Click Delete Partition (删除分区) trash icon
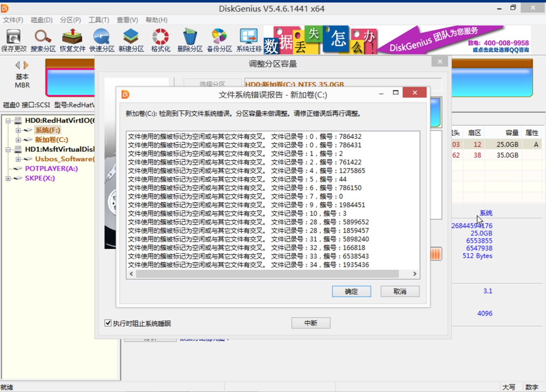The height and width of the screenshot is (392, 546). (190, 40)
